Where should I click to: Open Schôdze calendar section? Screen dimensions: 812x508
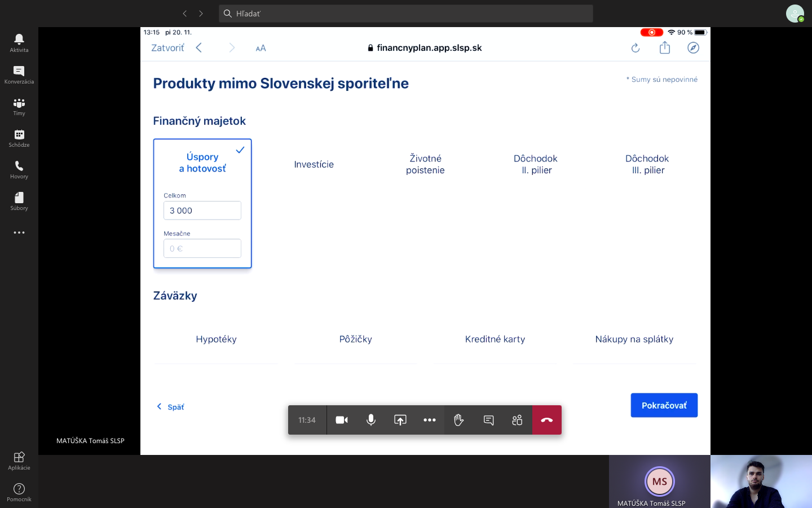[x=19, y=138]
